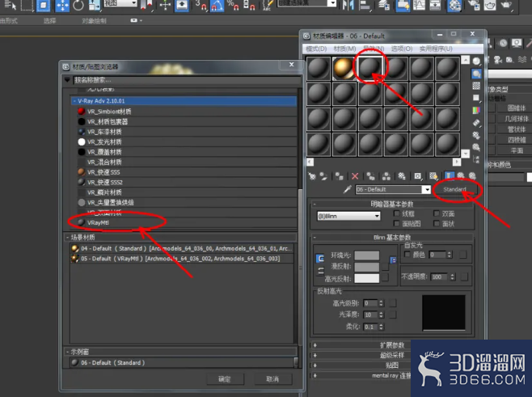The width and height of the screenshot is (532, 397).
Task: Click Go to Parent icon
Action: [460, 175]
